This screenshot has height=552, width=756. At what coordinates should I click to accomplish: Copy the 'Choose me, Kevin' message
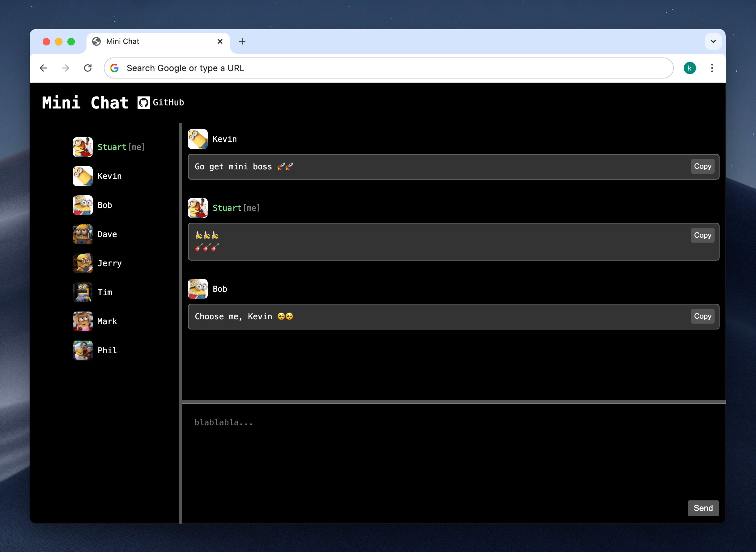(x=703, y=316)
